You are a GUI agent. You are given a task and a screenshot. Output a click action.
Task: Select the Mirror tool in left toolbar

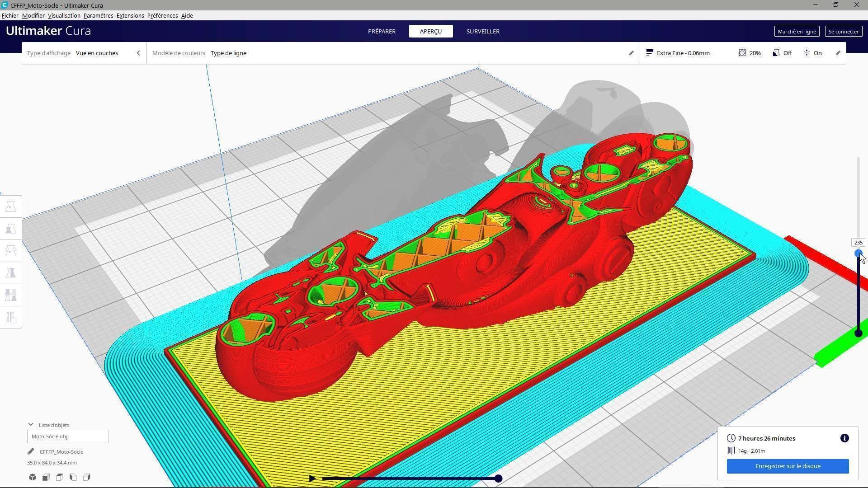pyautogui.click(x=11, y=273)
